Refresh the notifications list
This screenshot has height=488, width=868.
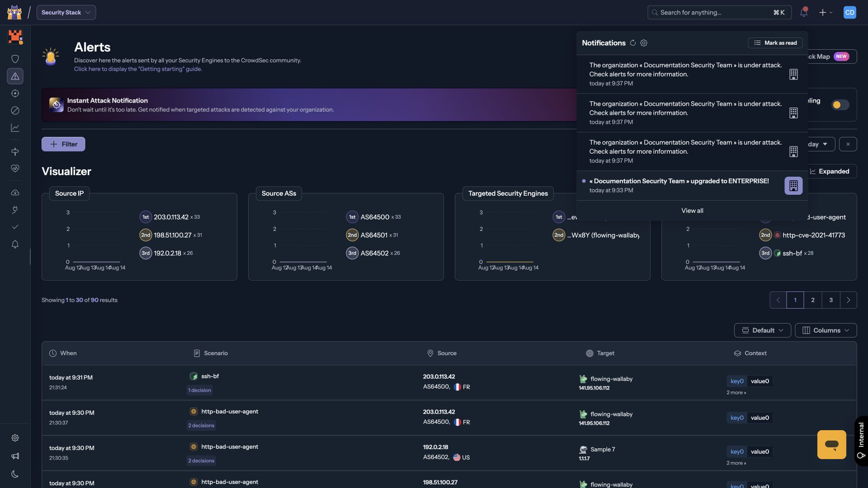click(x=633, y=43)
